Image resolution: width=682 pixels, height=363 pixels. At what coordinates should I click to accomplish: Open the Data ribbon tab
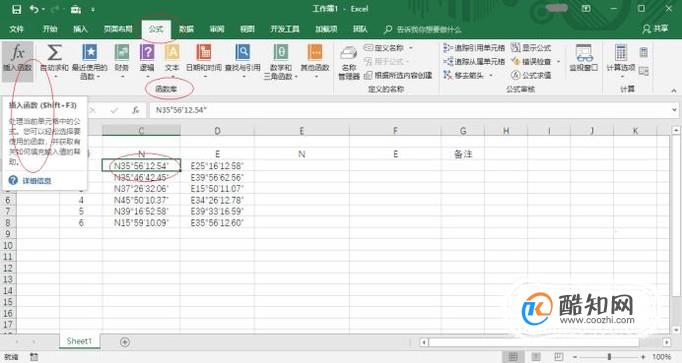pos(186,29)
